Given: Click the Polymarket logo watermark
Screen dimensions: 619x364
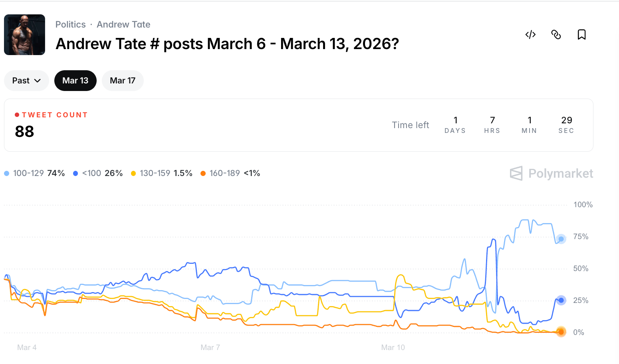Looking at the screenshot, I should click(551, 173).
